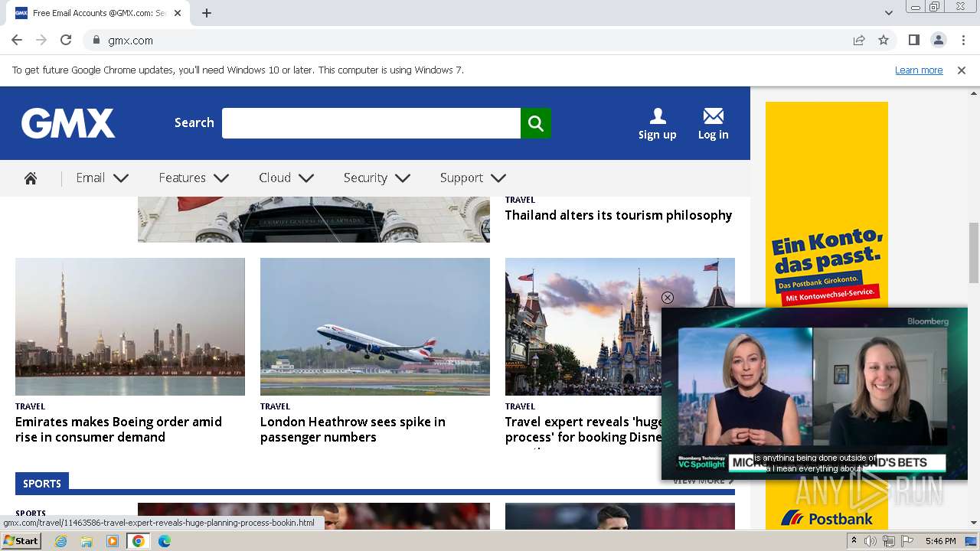Open a new tab with the plus button

(x=207, y=13)
